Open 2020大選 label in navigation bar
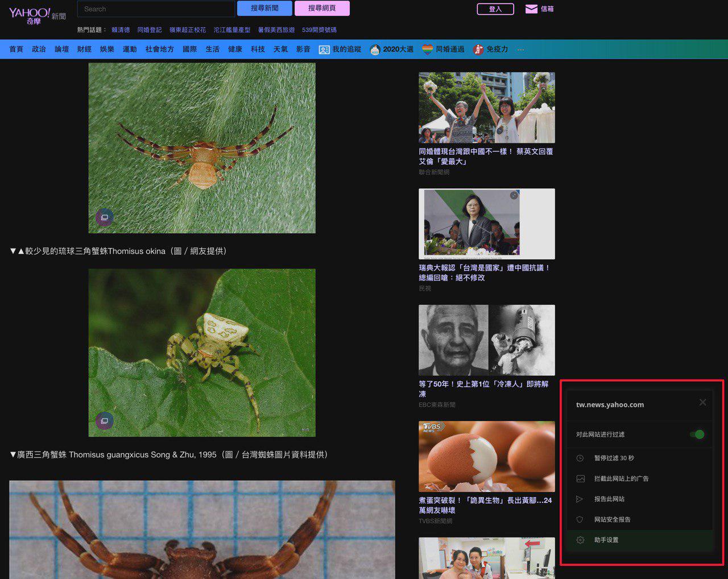Viewport: 728px width, 579px height. click(398, 49)
